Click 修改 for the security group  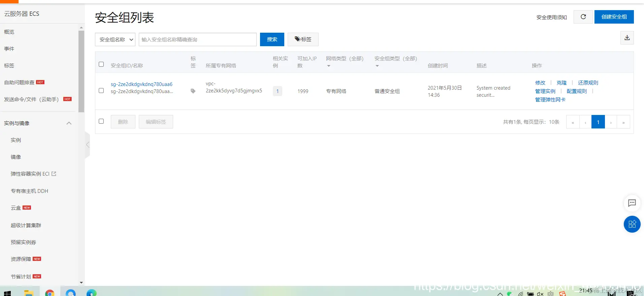(x=540, y=83)
